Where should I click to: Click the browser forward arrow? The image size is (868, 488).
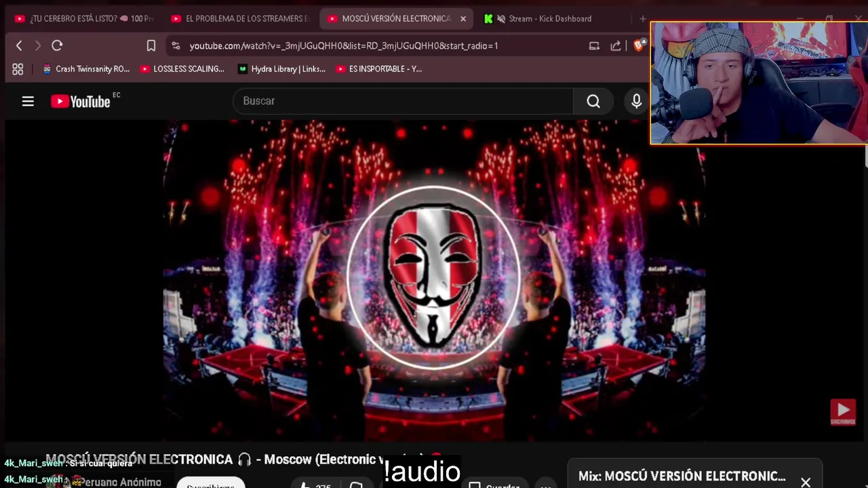pyautogui.click(x=38, y=45)
